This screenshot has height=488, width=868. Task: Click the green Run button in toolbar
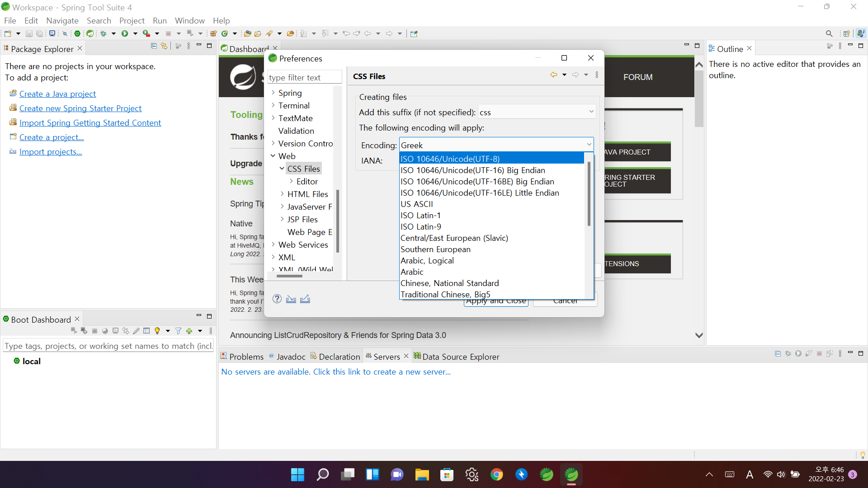tap(125, 33)
